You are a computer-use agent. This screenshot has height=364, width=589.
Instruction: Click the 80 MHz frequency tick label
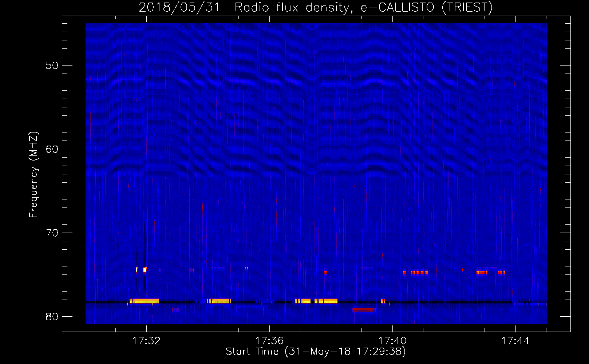[52, 317]
